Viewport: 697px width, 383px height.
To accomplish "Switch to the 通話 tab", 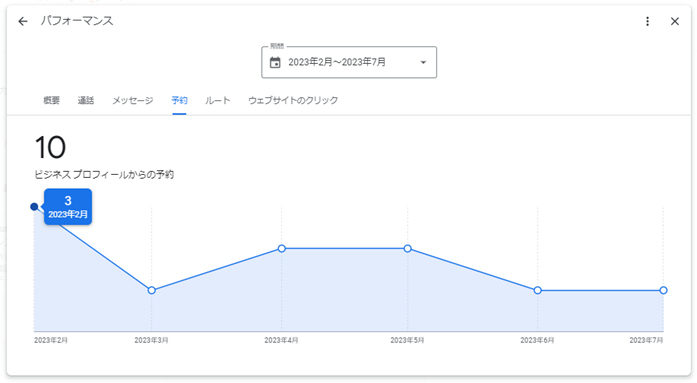I will [x=86, y=100].
